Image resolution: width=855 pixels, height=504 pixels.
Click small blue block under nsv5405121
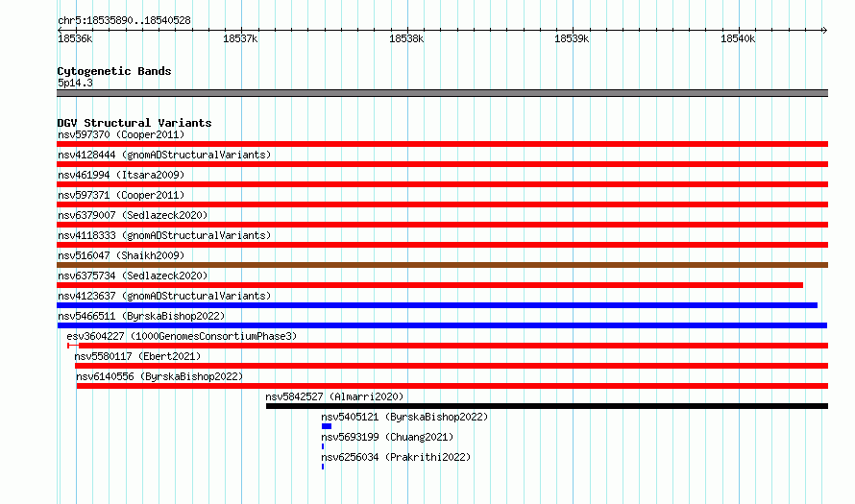(x=327, y=426)
